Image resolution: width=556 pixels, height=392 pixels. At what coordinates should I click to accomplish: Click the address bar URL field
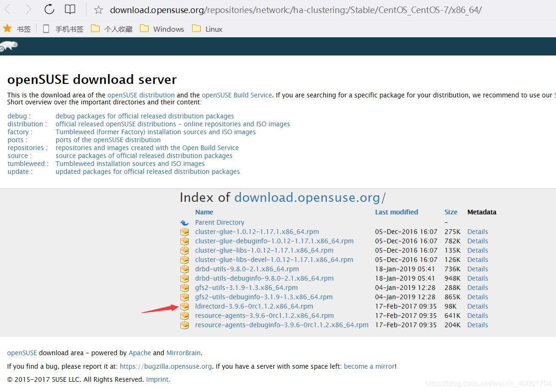click(x=296, y=10)
